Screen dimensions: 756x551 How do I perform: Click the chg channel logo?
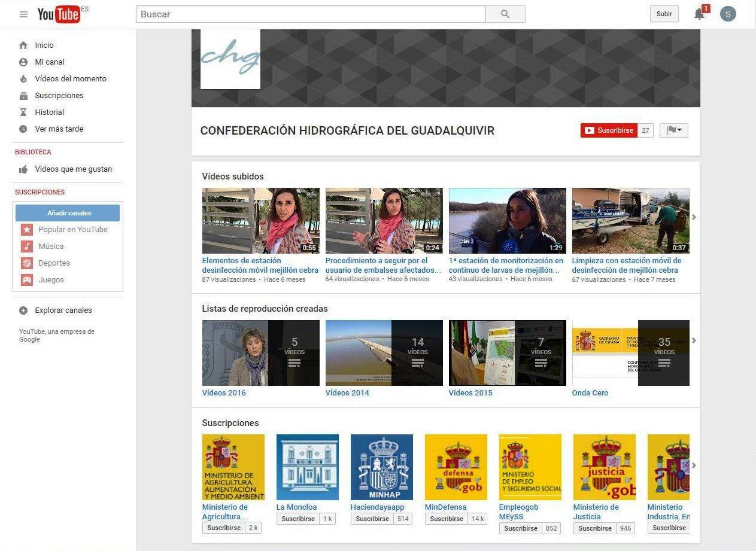point(230,59)
